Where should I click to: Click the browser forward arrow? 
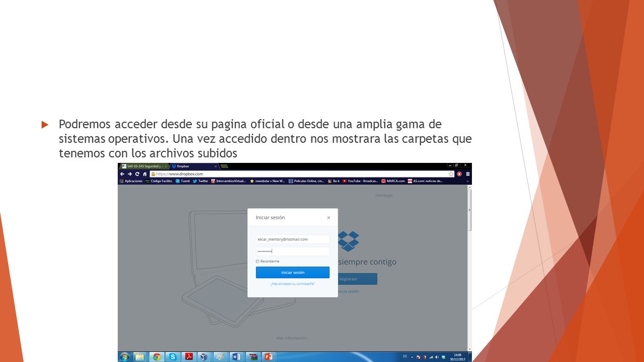pos(129,174)
